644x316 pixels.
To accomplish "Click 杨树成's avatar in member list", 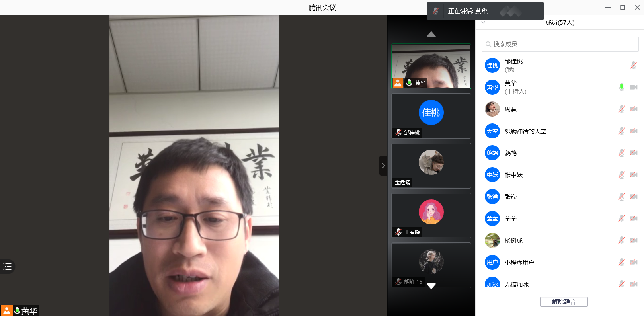I will tap(492, 240).
